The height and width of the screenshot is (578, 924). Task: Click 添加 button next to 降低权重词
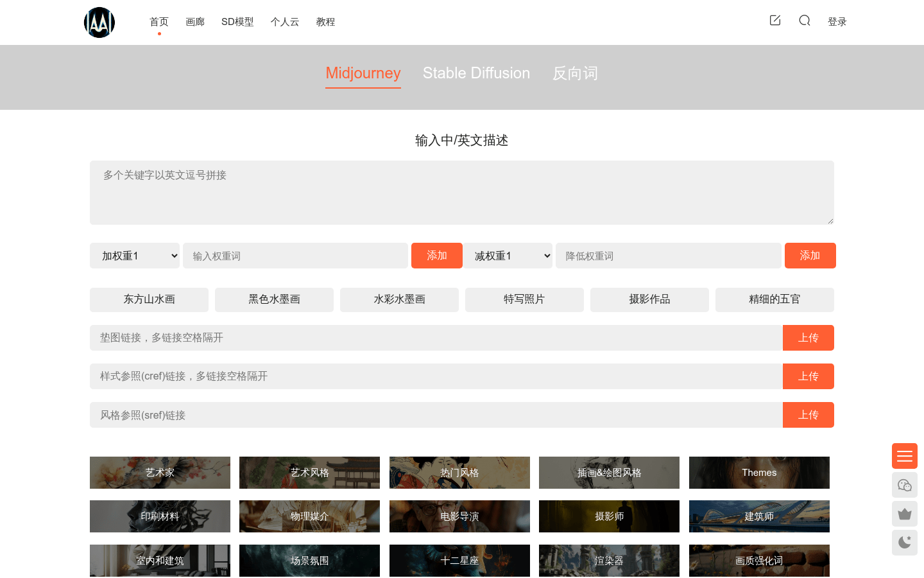click(x=810, y=256)
